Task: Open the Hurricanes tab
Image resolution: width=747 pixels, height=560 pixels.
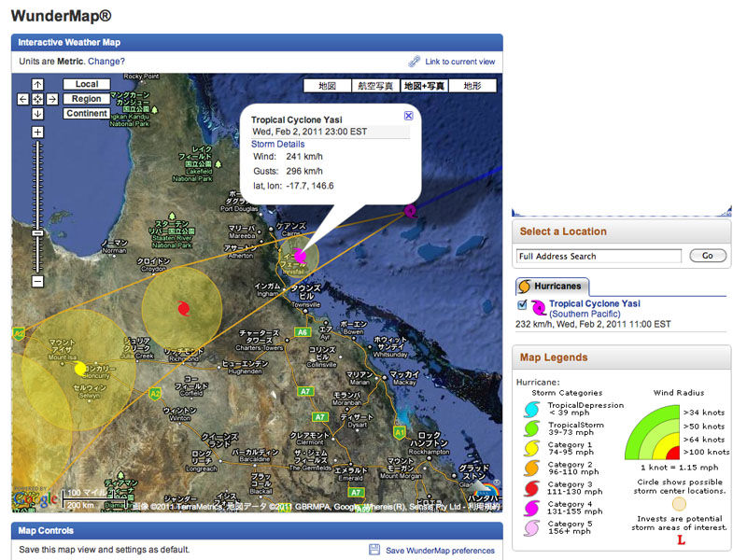Action: point(553,287)
